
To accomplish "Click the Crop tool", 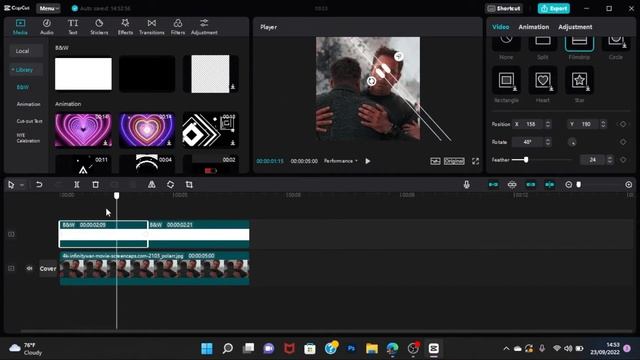I will pos(189,184).
